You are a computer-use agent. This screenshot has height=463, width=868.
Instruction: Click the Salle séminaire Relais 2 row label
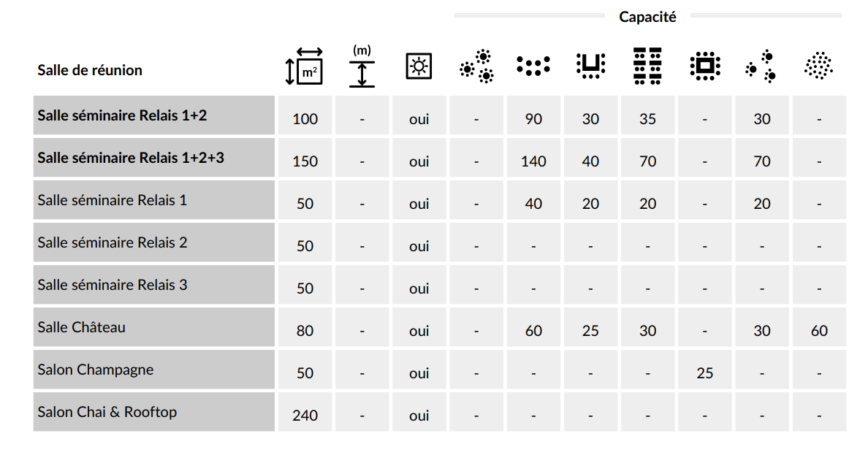click(x=113, y=242)
